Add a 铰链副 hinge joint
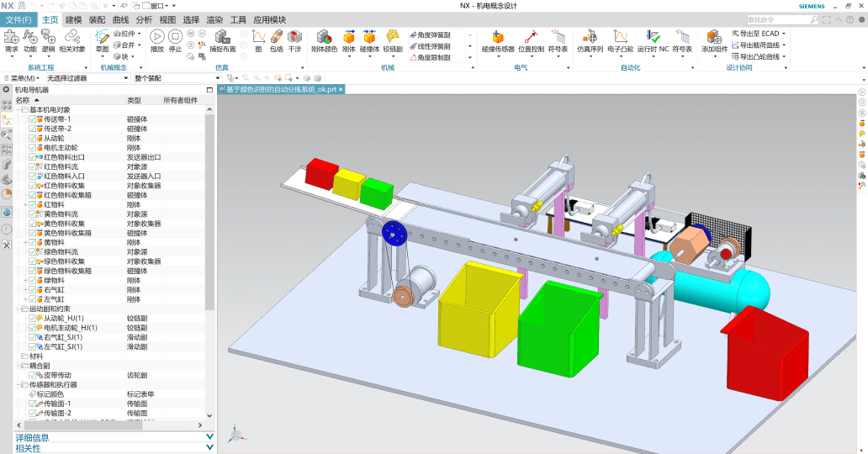 (393, 41)
